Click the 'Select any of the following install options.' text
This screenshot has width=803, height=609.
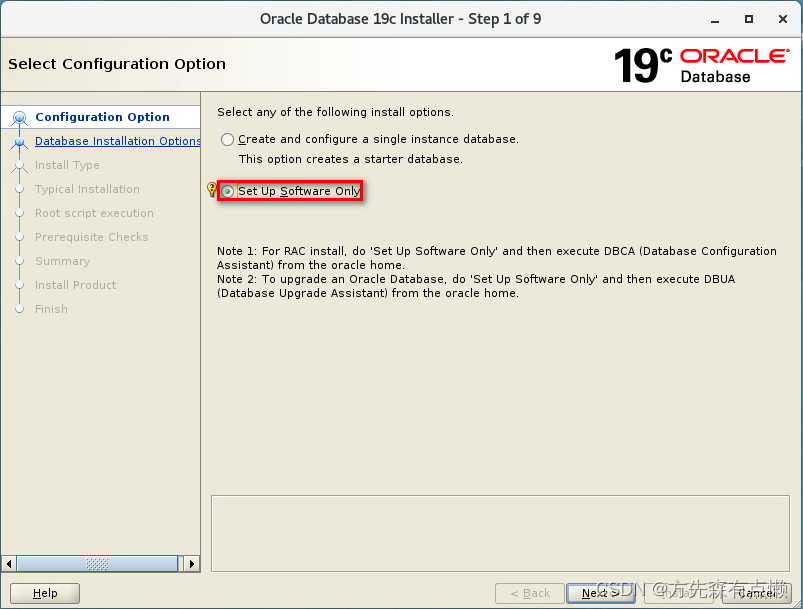click(335, 112)
